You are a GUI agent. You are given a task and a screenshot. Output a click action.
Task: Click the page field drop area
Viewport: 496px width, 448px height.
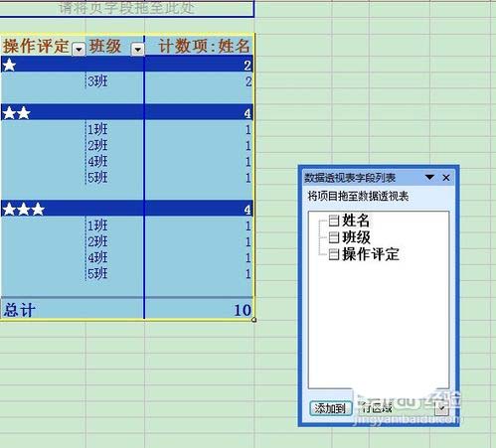(x=127, y=8)
